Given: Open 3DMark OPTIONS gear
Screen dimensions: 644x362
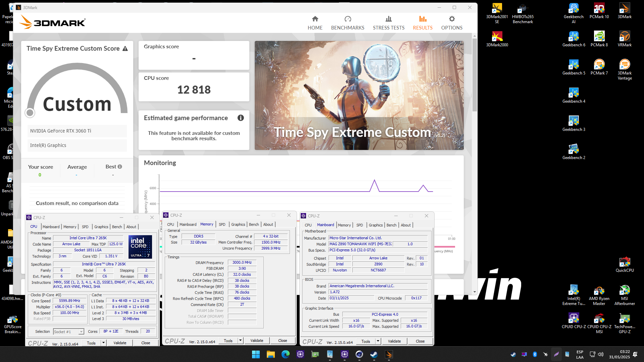Looking at the screenshot, I should [452, 23].
